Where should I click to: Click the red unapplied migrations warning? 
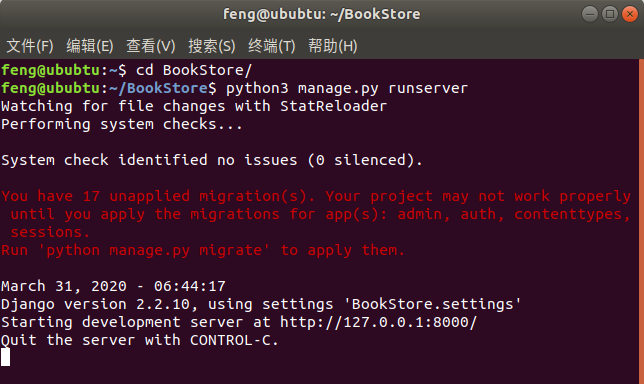[x=316, y=214]
